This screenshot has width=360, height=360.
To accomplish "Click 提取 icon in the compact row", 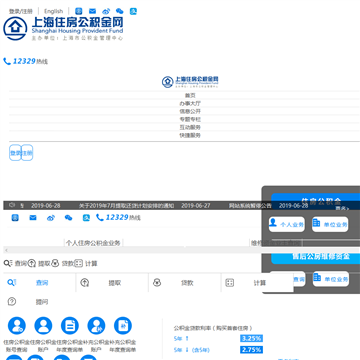I will 32,263.
